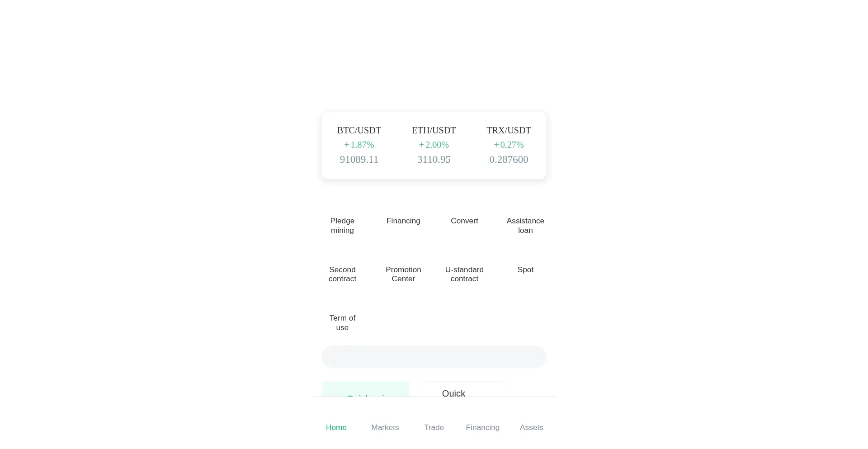This screenshot has height=449, width=868.
Task: Switch to the Assets tab
Action: (x=531, y=428)
